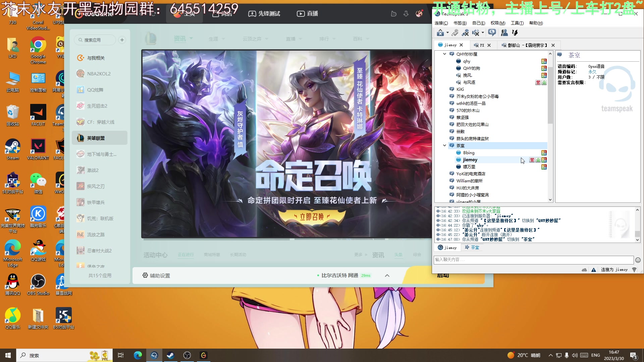Open the 自己(E) menu
The image size is (644, 362).
(x=479, y=23)
